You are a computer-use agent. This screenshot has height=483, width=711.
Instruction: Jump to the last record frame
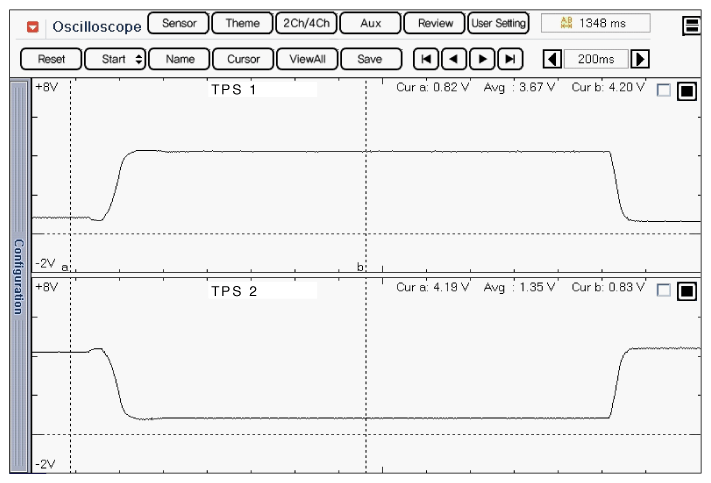click(510, 59)
